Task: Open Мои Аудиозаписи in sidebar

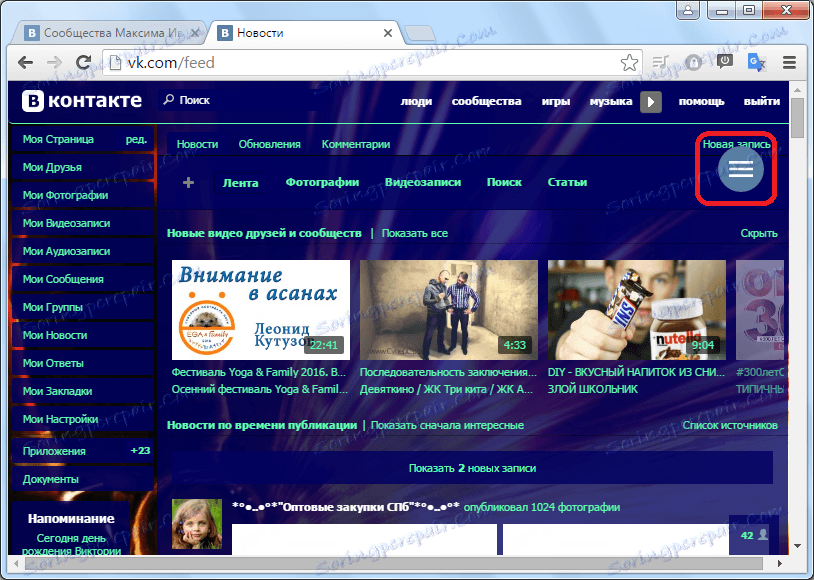Action: (83, 251)
